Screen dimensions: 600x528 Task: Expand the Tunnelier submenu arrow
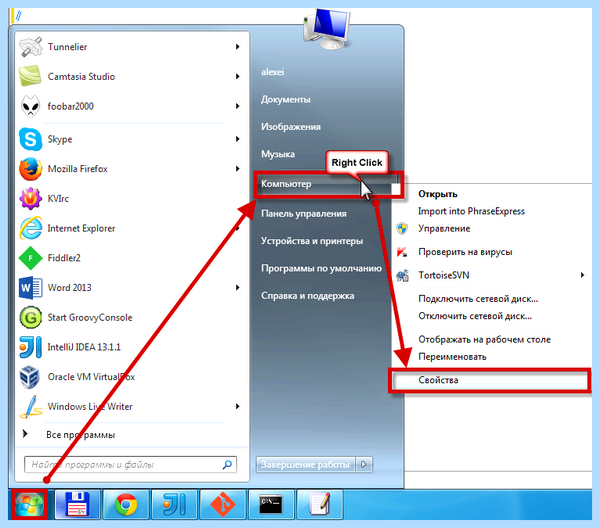click(238, 47)
